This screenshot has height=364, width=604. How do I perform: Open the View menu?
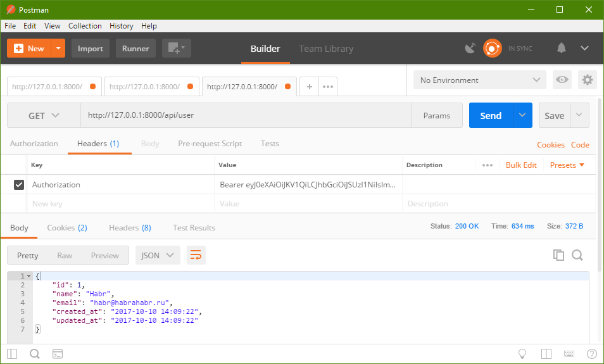click(x=52, y=26)
